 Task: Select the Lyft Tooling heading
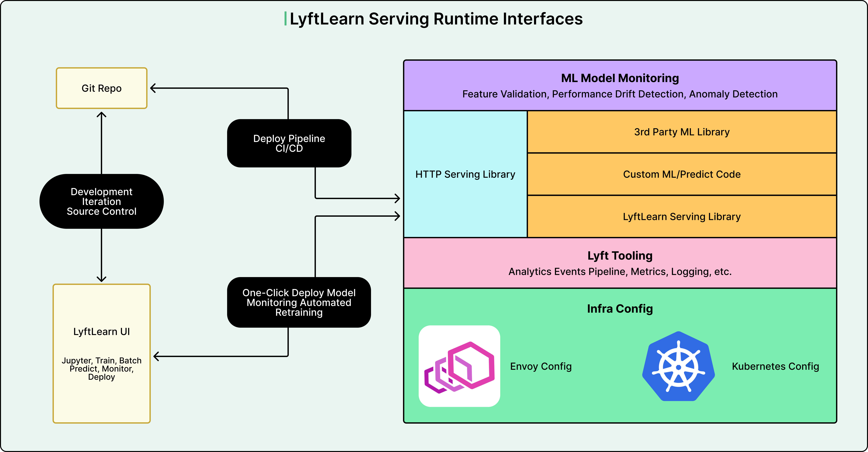point(620,256)
